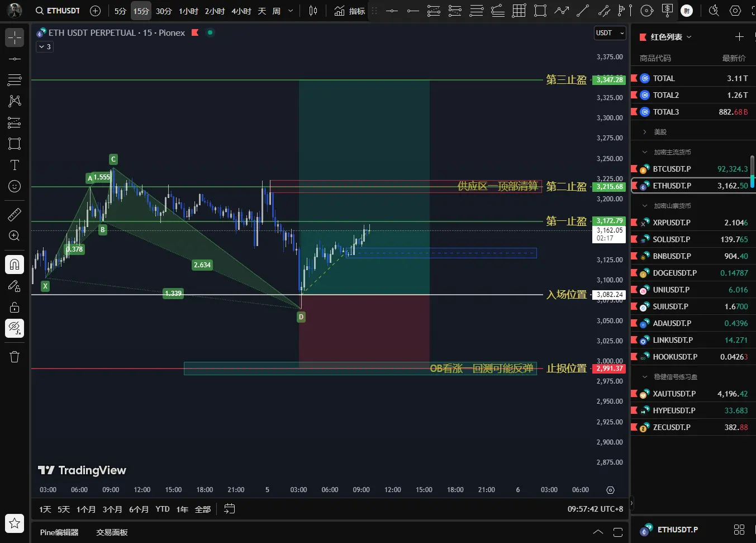Select the zoom in tool

pyautogui.click(x=15, y=235)
